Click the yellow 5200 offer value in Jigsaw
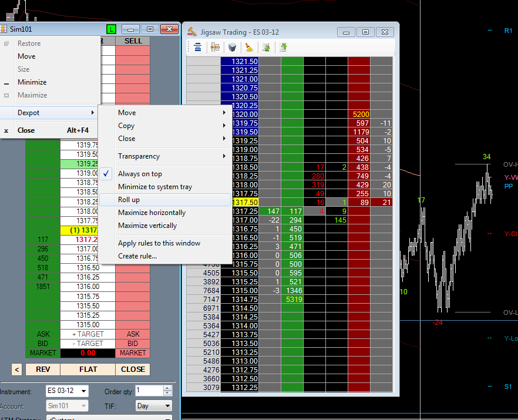The image size is (518, 420). [359, 115]
